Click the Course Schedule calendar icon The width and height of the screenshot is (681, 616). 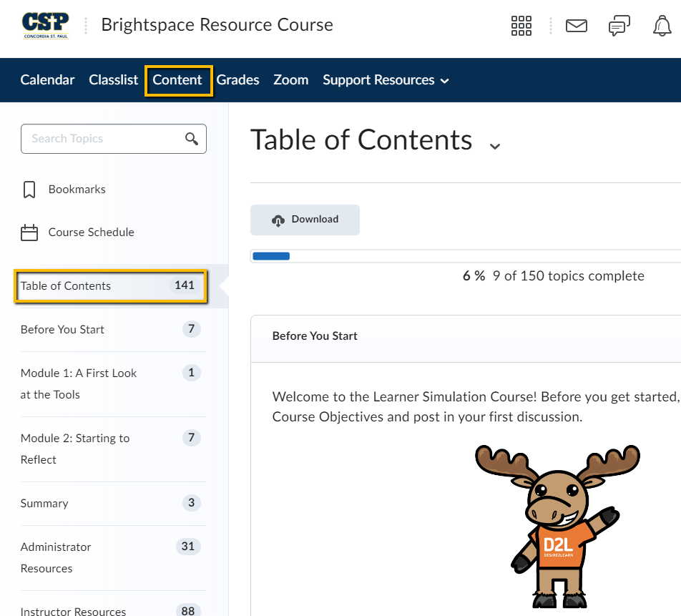click(29, 233)
